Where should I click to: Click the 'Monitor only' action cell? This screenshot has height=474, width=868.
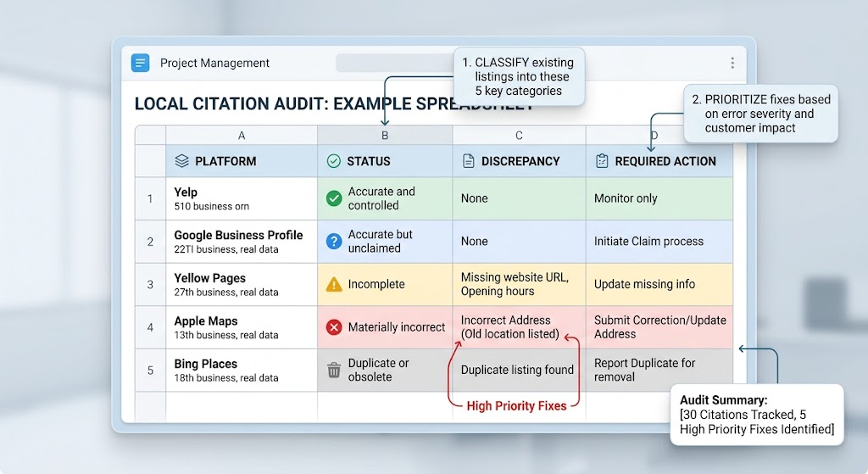tap(659, 198)
